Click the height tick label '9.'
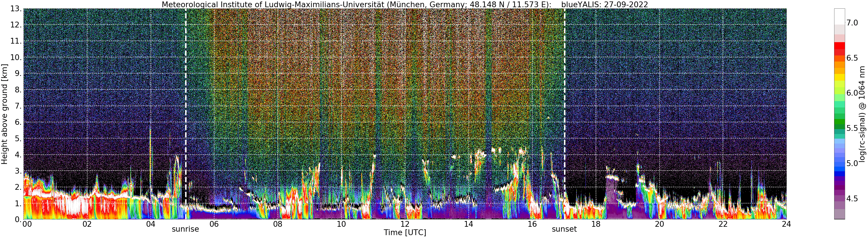Screen dimensions: 868x238 tap(18, 74)
